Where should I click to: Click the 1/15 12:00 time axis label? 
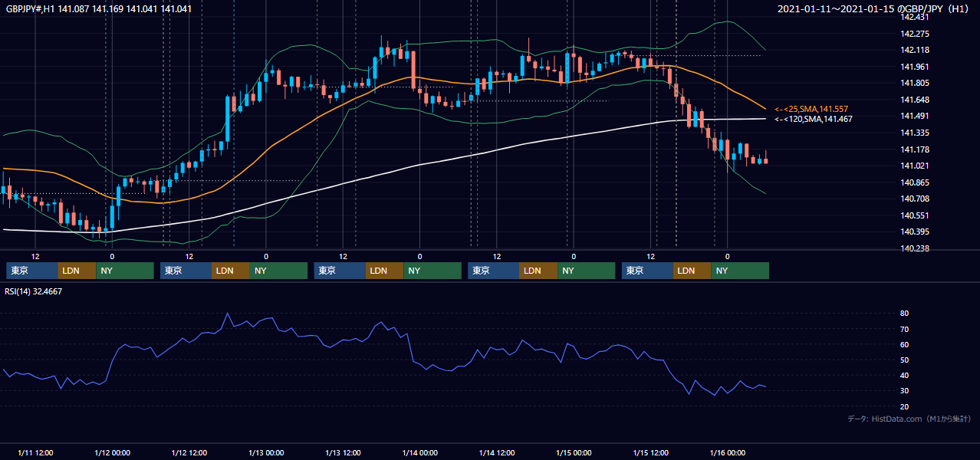point(650,453)
